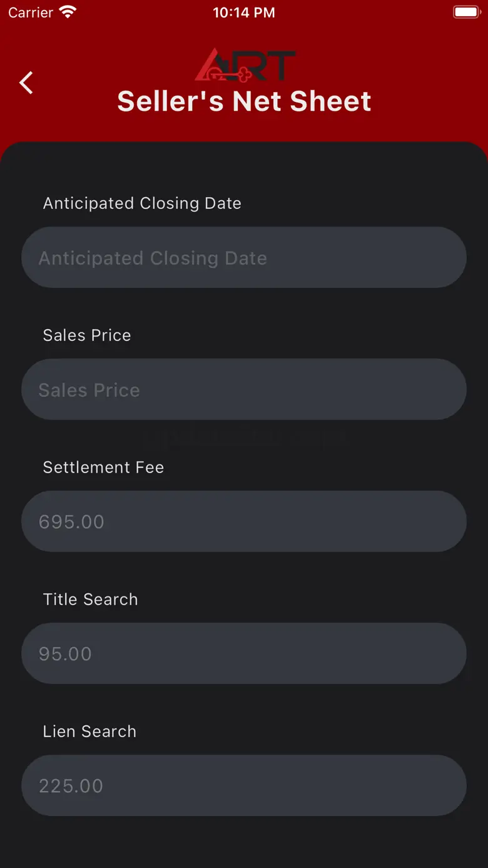Viewport: 488px width, 868px height.
Task: Click the Sales Price label text
Action: click(87, 335)
